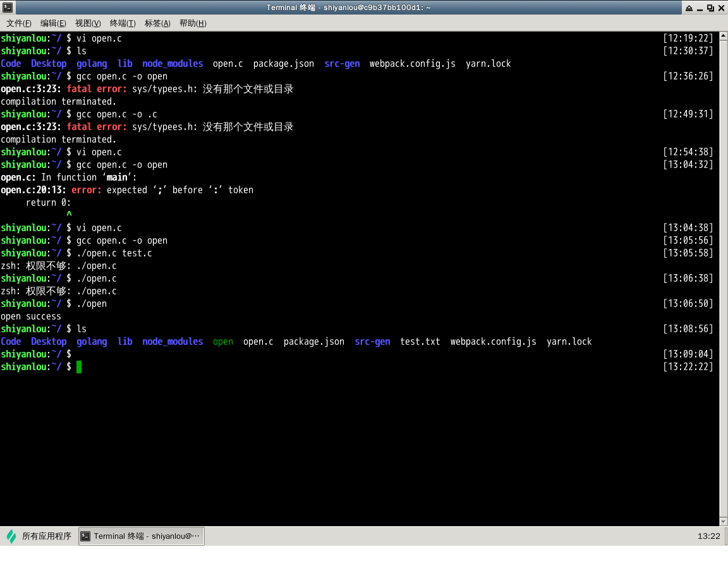This screenshot has width=728, height=566.
Task: Maximize the Terminal window
Action: [710, 8]
